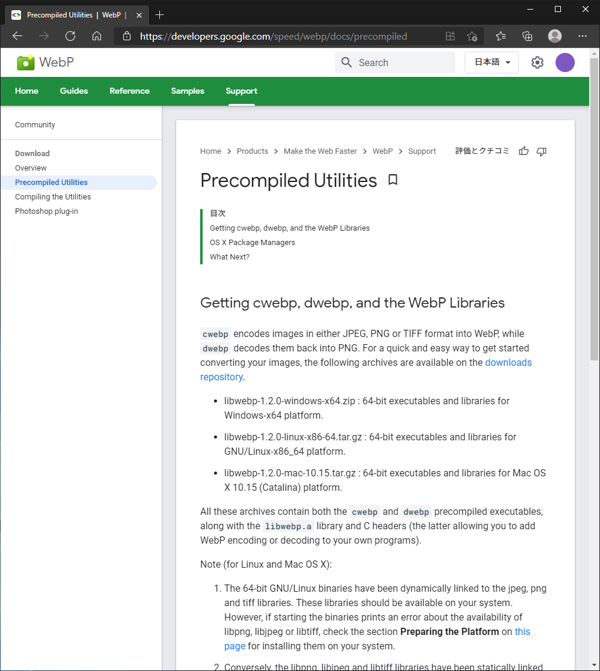Open the browser profile avatar

555,36
